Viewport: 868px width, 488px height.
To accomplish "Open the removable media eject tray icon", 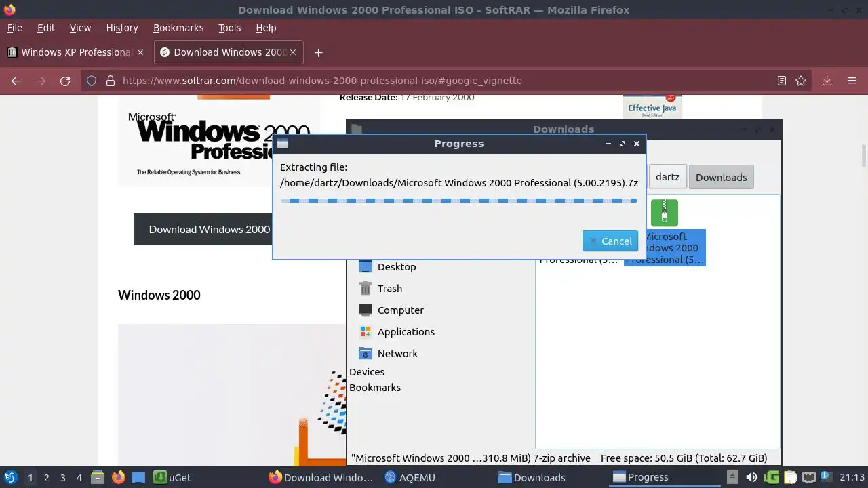I will 733,477.
